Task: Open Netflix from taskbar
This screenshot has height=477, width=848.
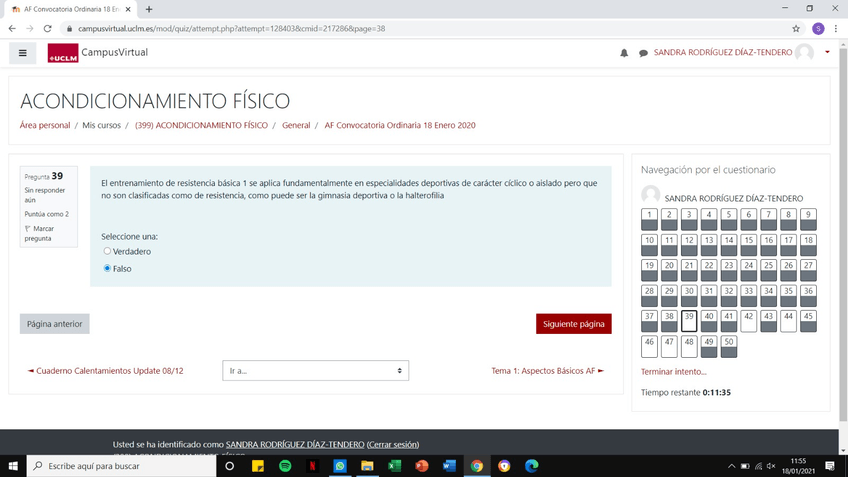Action: click(x=313, y=466)
